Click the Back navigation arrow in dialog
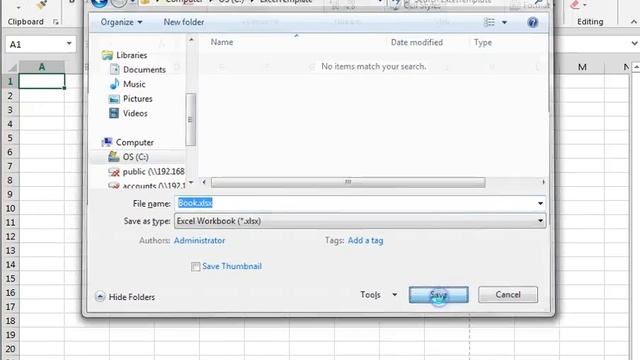640x360 pixels. 99,3
